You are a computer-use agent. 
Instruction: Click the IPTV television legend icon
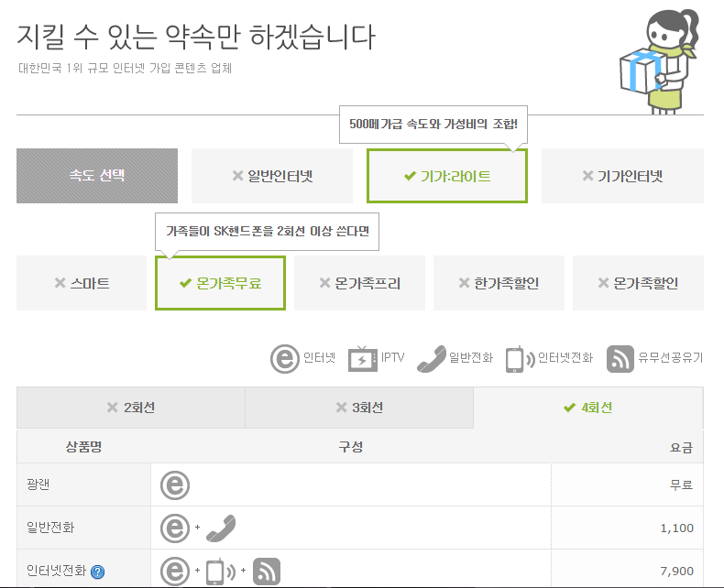coord(363,358)
